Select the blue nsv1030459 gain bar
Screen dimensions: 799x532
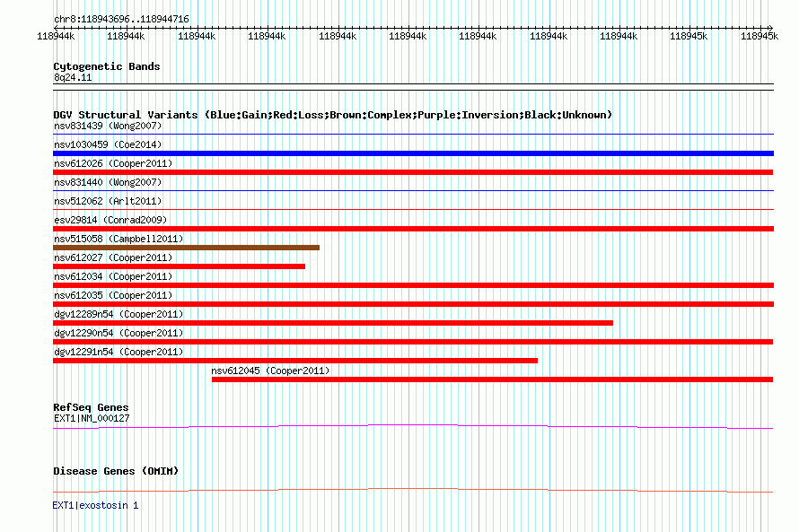tap(413, 153)
